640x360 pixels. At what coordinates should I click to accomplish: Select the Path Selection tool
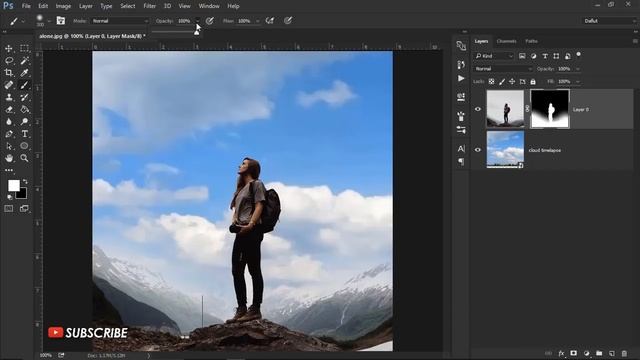click(9, 146)
